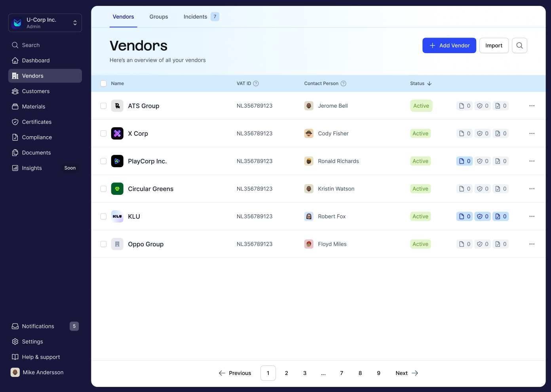This screenshot has width=551, height=392.
Task: Open the documents count for KLU
Action: point(464,216)
